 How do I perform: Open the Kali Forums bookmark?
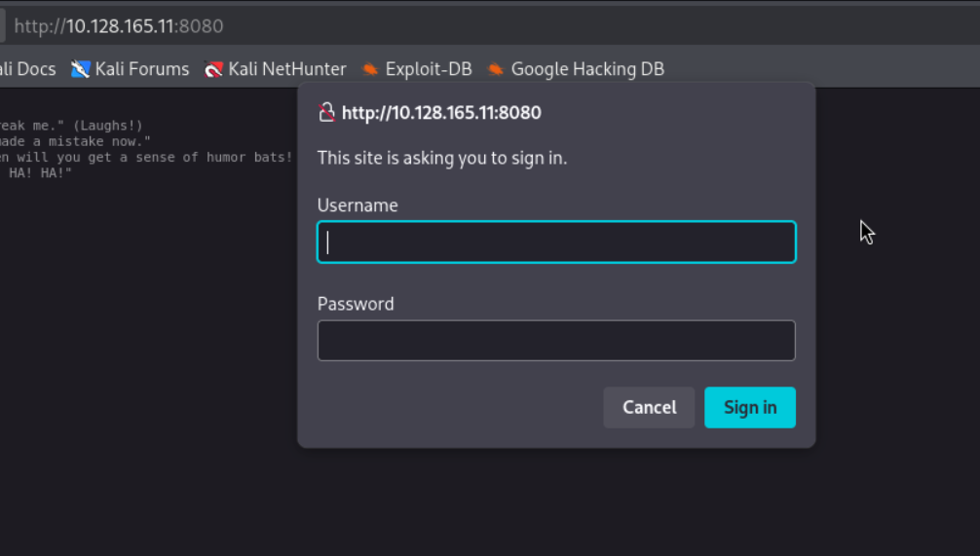(130, 69)
